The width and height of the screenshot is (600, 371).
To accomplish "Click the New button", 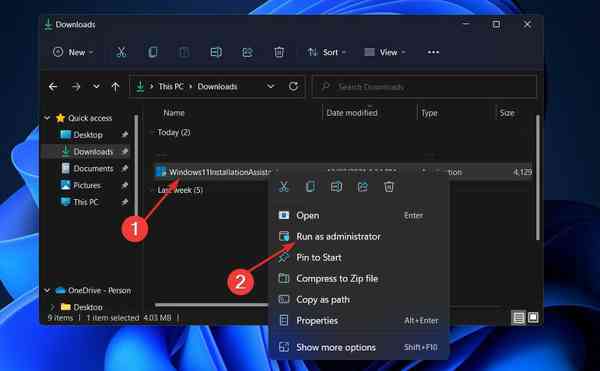I will click(x=73, y=52).
